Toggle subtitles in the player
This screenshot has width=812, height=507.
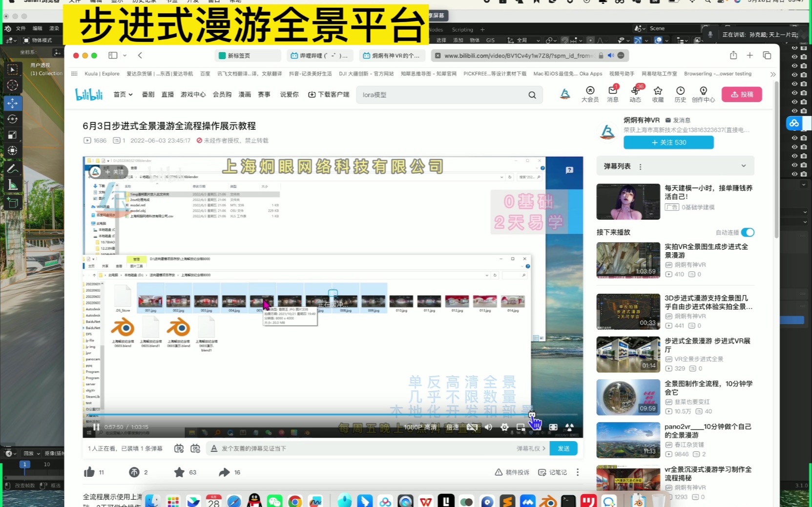click(x=472, y=427)
